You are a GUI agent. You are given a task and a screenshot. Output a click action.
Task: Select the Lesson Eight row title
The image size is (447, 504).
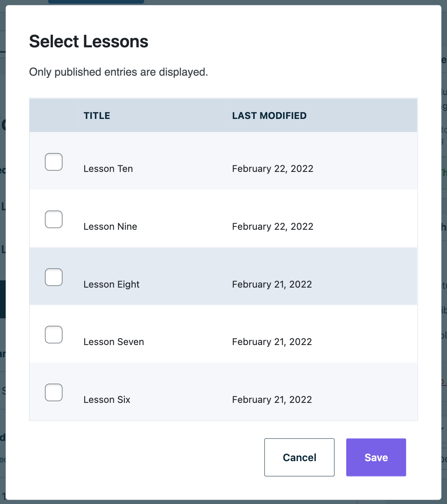pyautogui.click(x=111, y=284)
